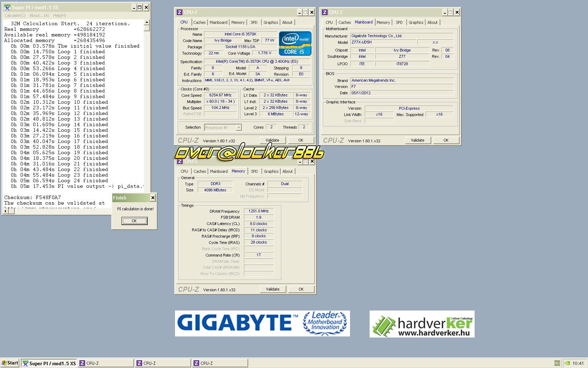Switch to the first CPU-Z taskbar button
Screen dimensions: 588x368
[106, 363]
